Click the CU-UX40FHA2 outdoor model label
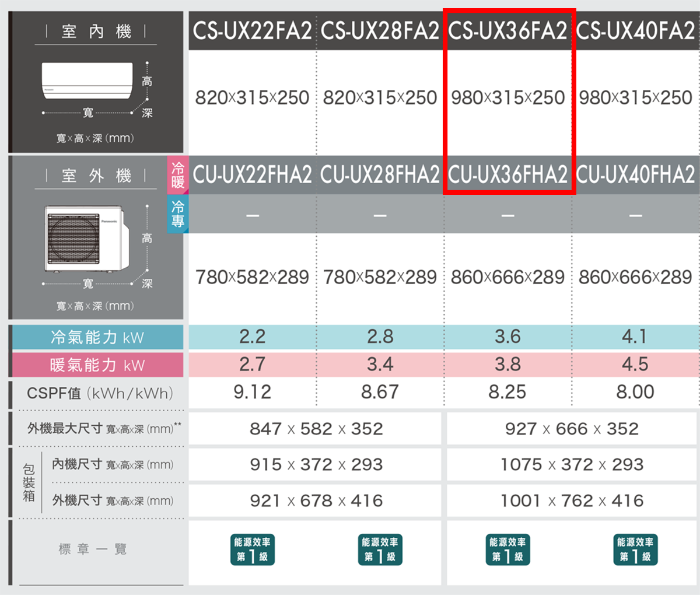The width and height of the screenshot is (700, 595). 635,174
